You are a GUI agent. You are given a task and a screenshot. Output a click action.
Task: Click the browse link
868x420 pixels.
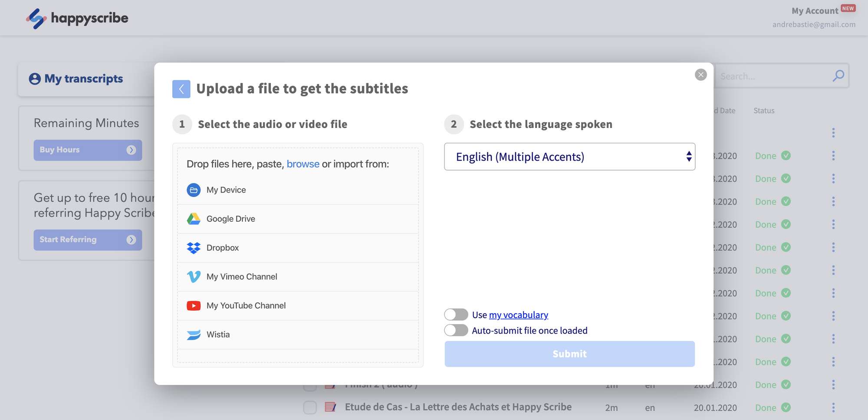pyautogui.click(x=303, y=164)
